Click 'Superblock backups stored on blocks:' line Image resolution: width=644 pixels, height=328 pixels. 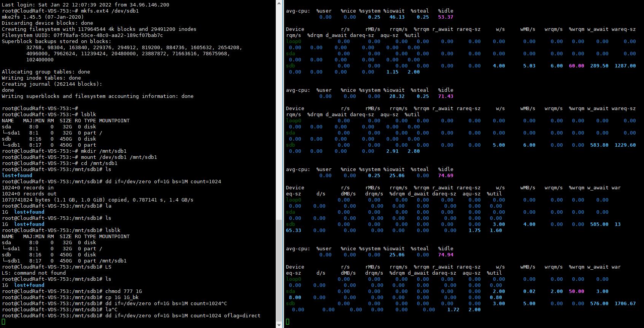(x=57, y=42)
